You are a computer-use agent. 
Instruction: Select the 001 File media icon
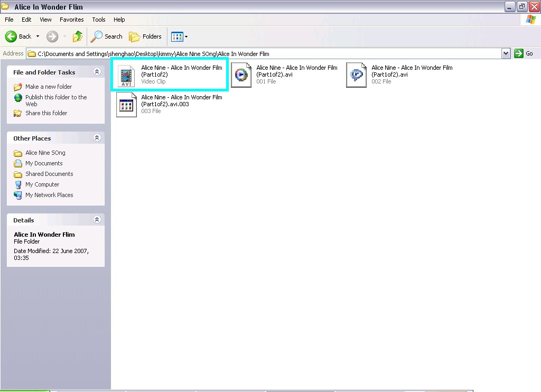pos(241,75)
